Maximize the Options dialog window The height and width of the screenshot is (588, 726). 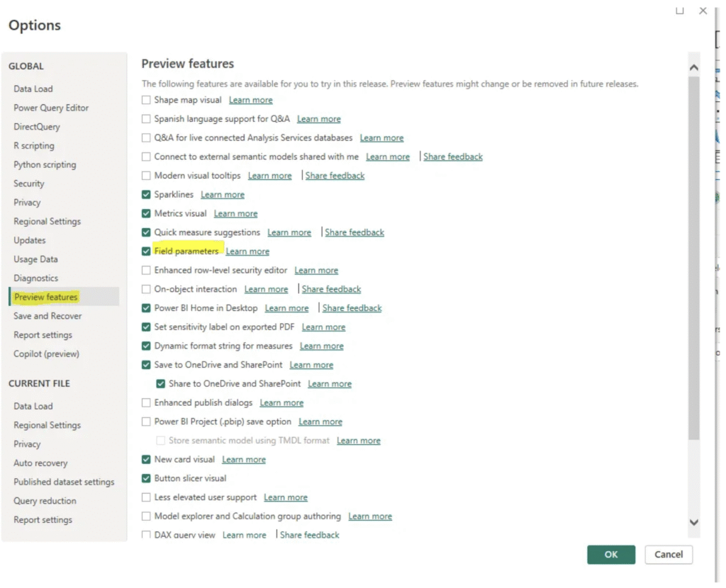pyautogui.click(x=679, y=11)
